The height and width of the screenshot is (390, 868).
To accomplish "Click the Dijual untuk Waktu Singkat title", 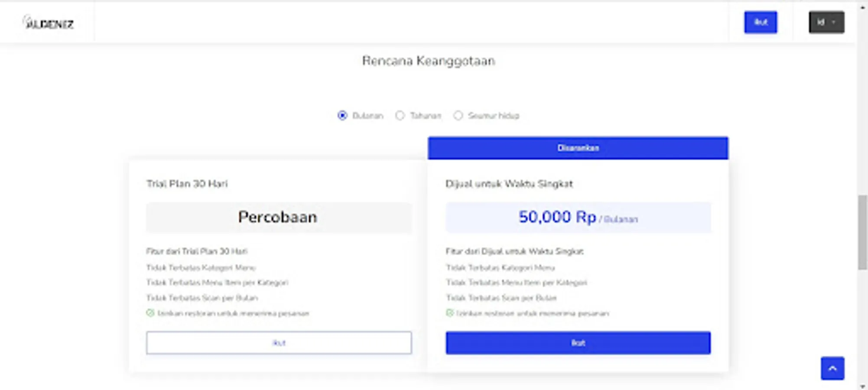I will [509, 184].
